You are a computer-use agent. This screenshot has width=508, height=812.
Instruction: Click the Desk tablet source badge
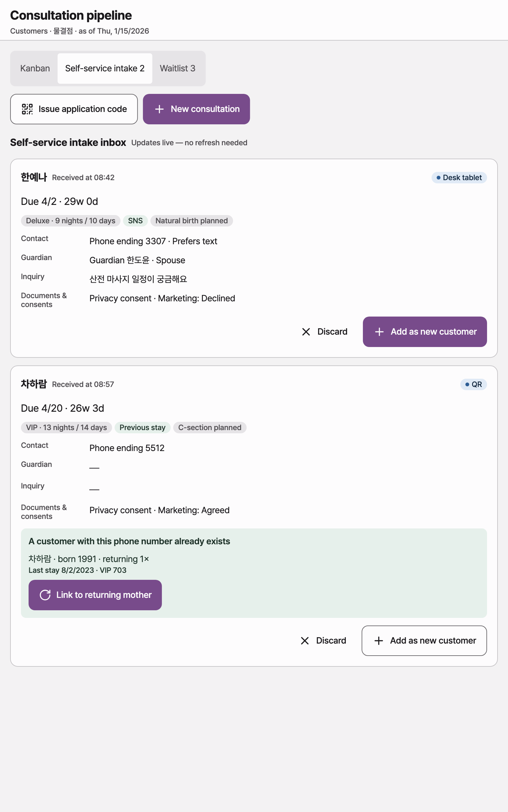(x=459, y=178)
